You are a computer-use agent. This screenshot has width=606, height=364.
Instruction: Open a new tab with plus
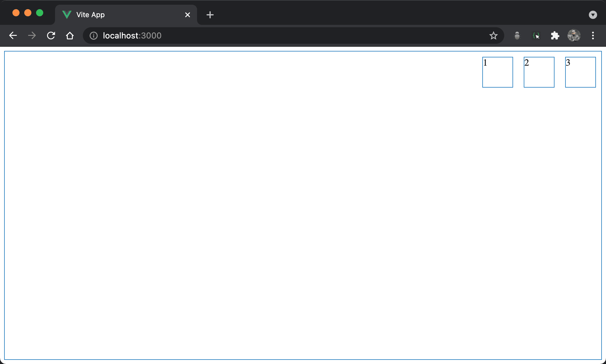210,15
